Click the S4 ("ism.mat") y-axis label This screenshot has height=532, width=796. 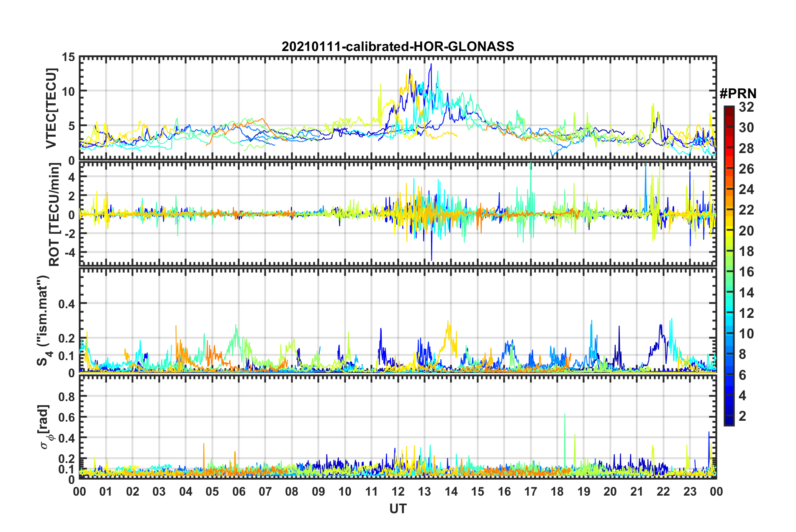pos(44,320)
